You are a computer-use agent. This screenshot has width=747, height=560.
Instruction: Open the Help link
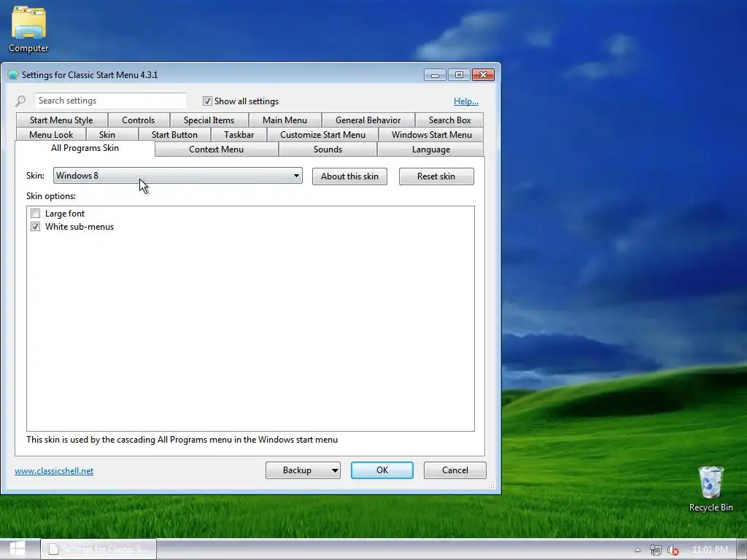tap(466, 101)
